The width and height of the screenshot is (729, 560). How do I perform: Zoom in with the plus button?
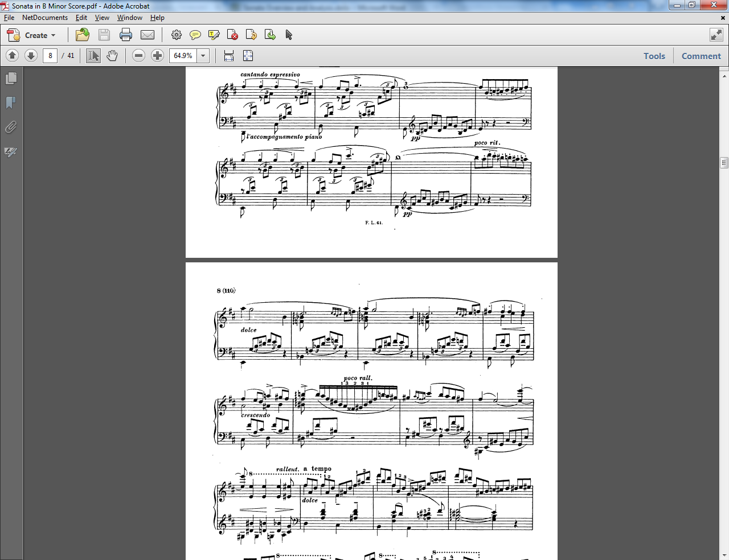coord(158,56)
